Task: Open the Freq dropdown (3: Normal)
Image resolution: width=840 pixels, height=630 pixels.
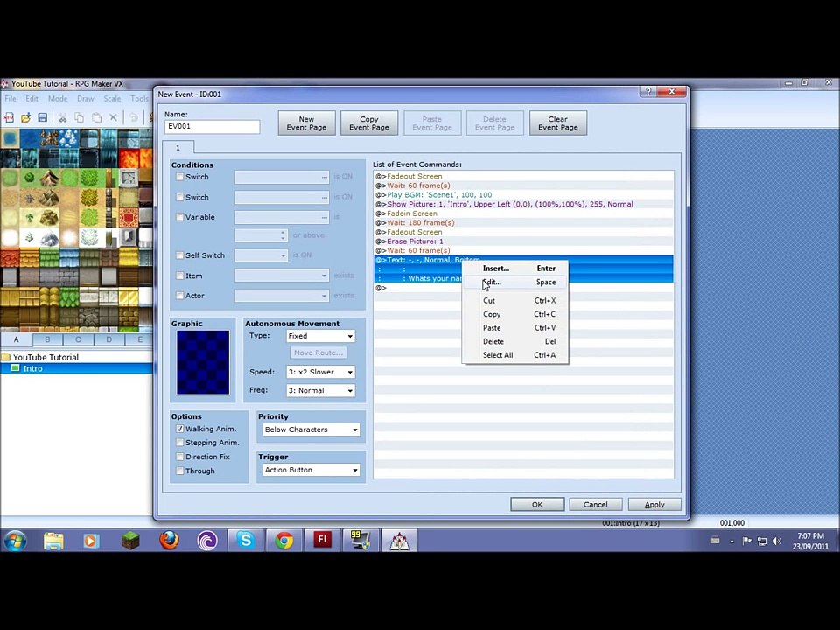Action: (x=320, y=390)
